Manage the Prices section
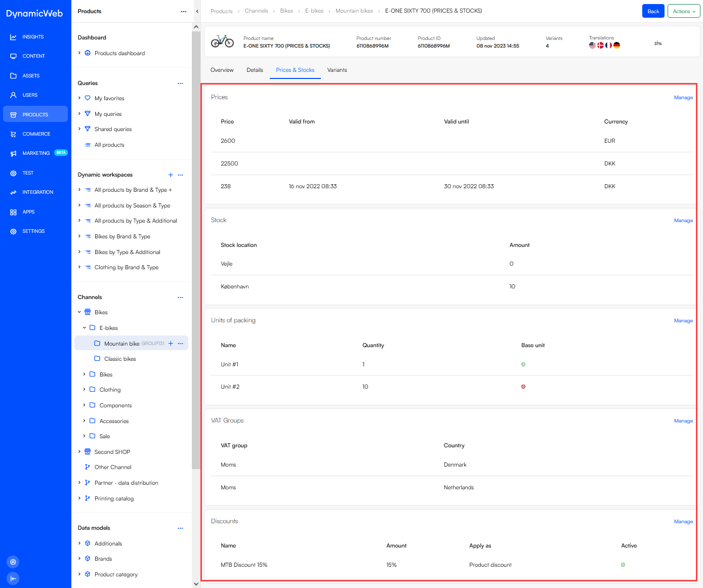Viewport: 703px width, 588px height. [x=683, y=98]
